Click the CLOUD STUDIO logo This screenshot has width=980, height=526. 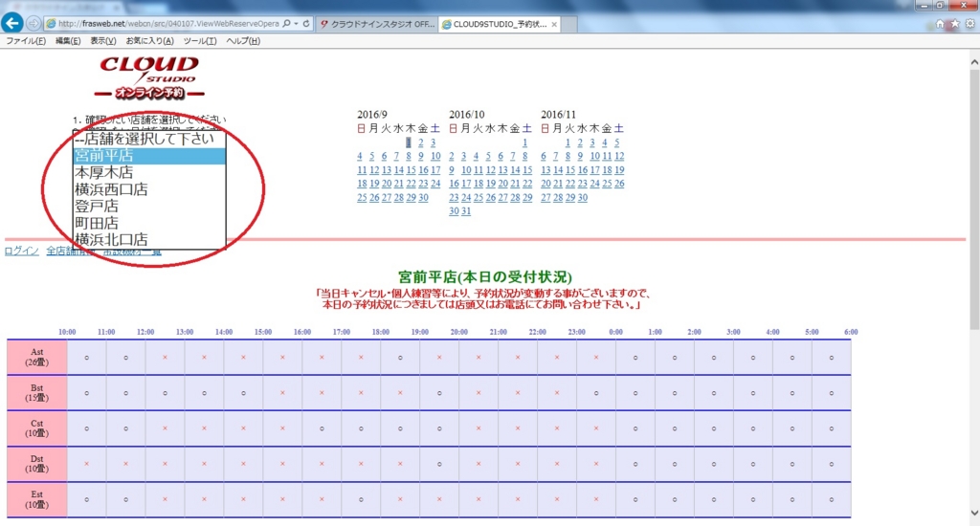point(149,77)
